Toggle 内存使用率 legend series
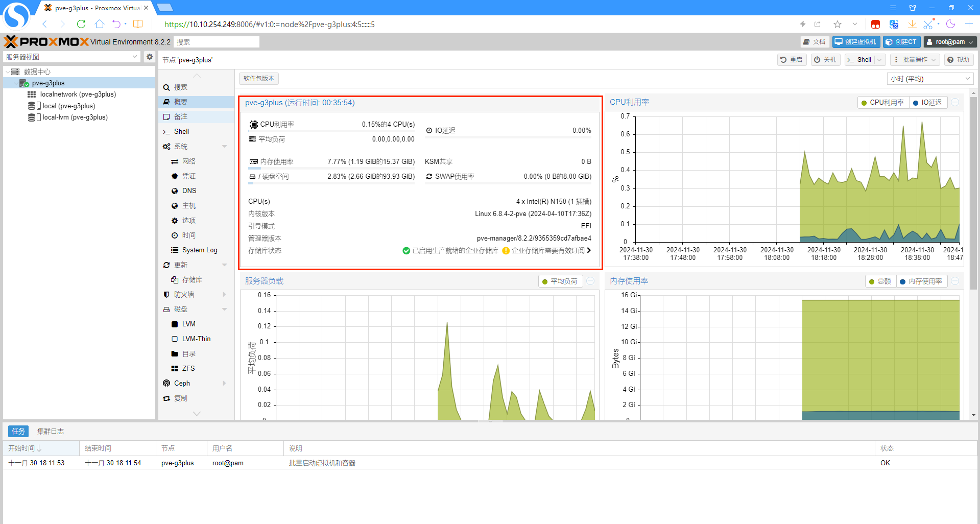The height and width of the screenshot is (524, 980). pos(921,281)
